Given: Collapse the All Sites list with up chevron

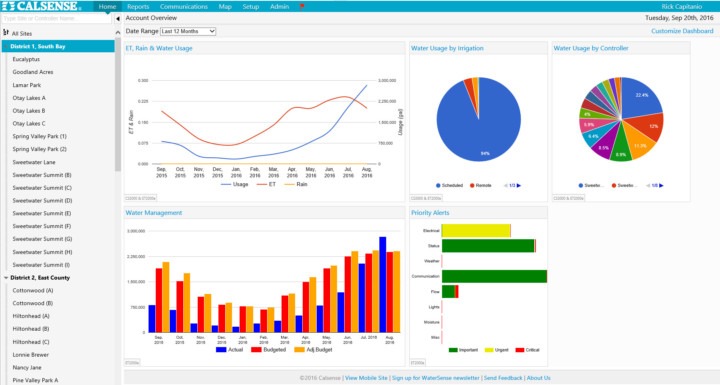Looking at the screenshot, I should pos(118,33).
